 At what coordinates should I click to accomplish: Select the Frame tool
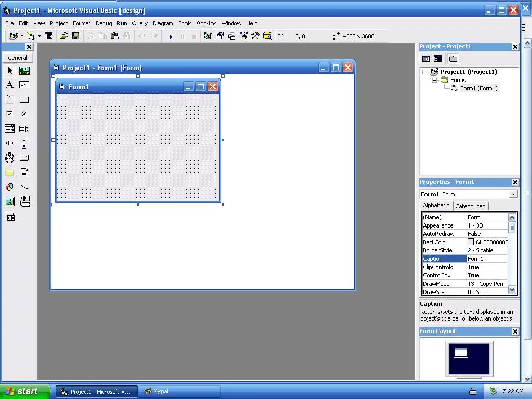point(10,99)
